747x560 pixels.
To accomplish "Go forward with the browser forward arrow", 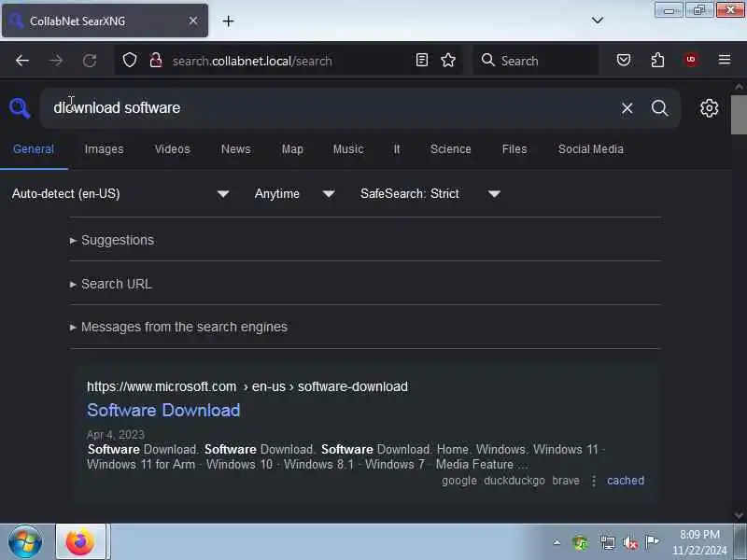I will tap(56, 61).
